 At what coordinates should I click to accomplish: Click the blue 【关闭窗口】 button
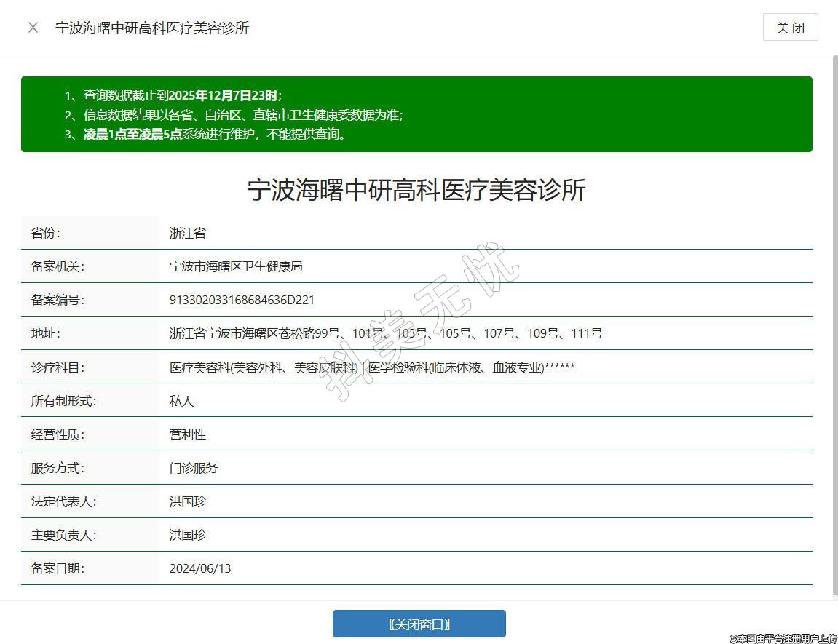[x=419, y=624]
